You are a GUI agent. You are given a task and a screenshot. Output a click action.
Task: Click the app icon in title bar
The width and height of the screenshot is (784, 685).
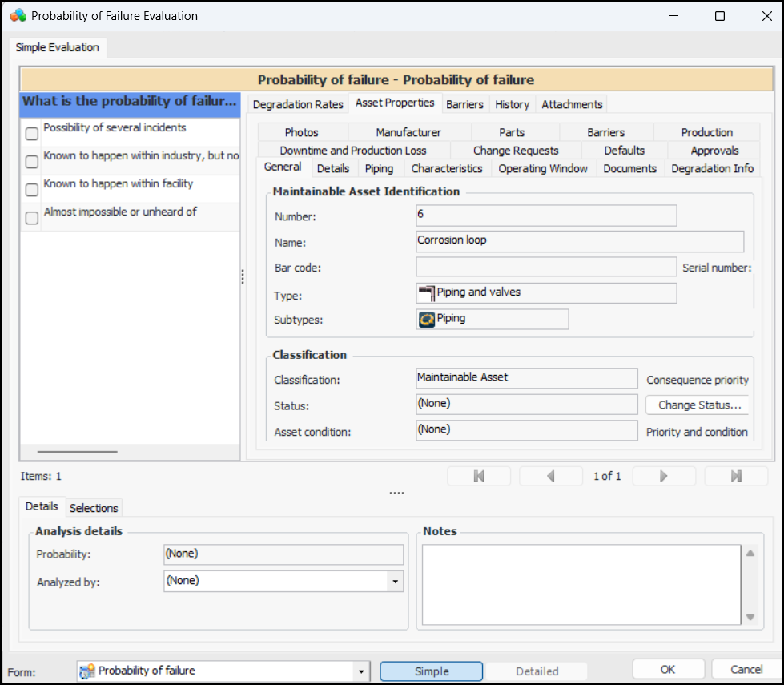point(18,16)
